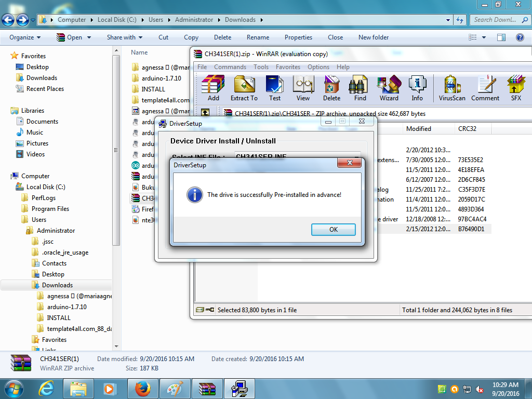532x399 pixels.
Task: Click the WinRAR SFX icon
Action: (516, 88)
